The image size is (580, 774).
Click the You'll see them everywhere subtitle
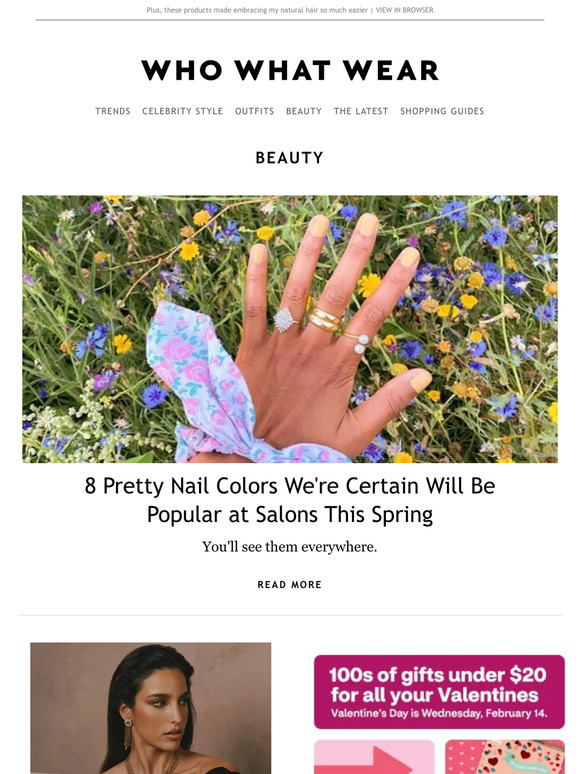(x=290, y=547)
